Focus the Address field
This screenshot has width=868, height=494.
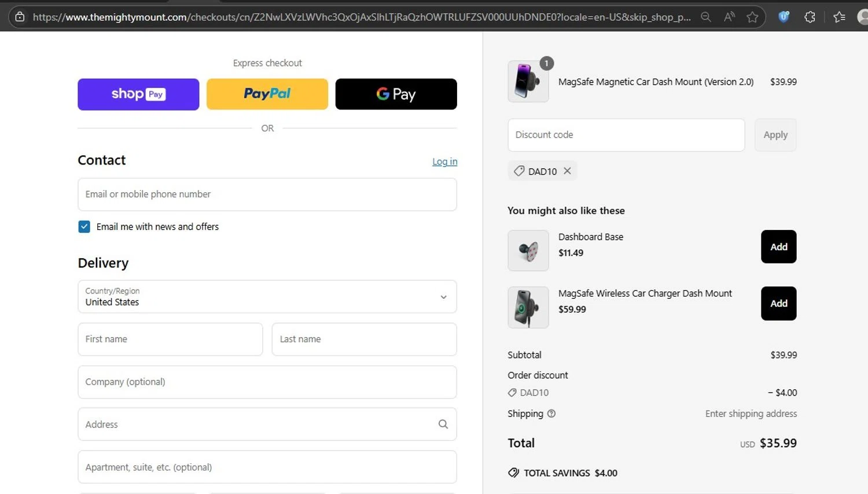tap(267, 425)
